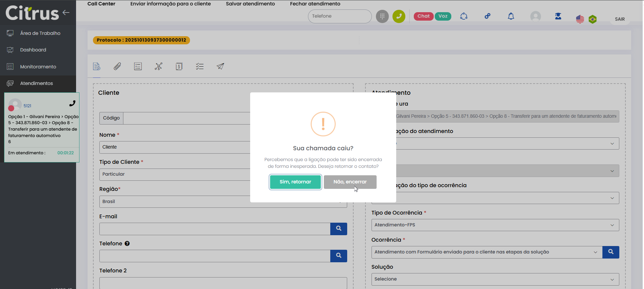Open the Solução Selecione dropdown
Viewport: 644px width, 289px height.
495,279
